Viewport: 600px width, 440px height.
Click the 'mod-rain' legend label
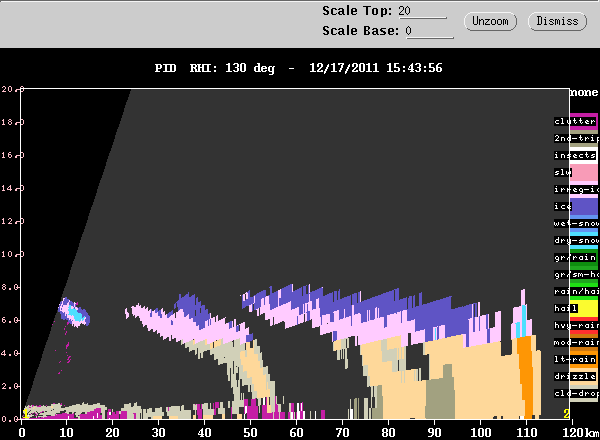[577, 342]
